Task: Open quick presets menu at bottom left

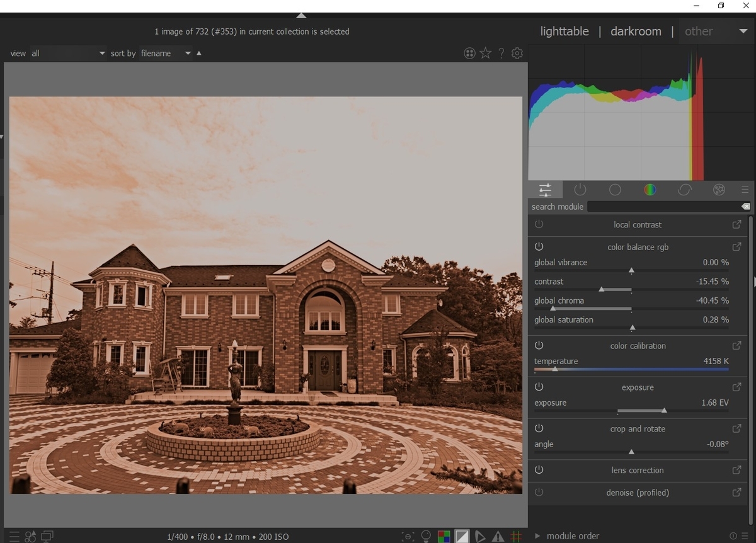Action: 14,537
